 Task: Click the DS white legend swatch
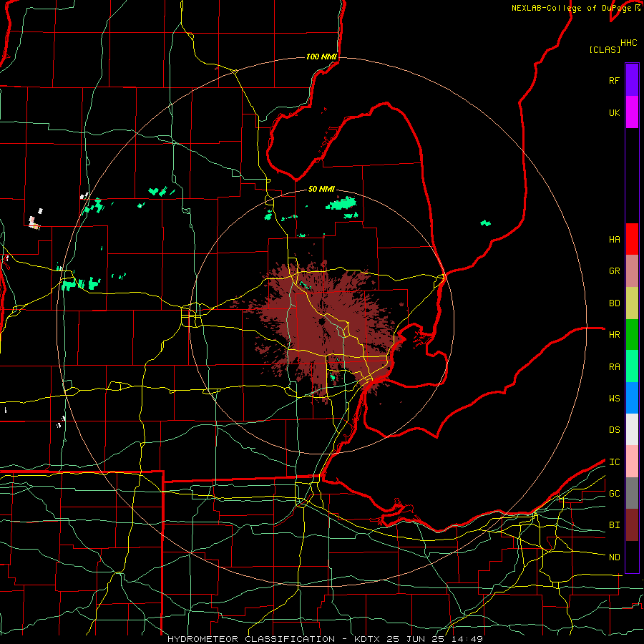[x=632, y=429]
